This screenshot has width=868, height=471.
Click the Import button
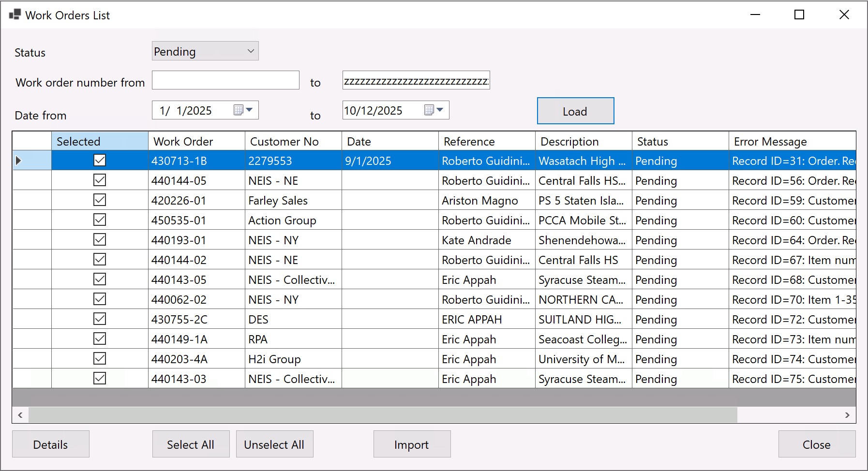[x=412, y=444]
